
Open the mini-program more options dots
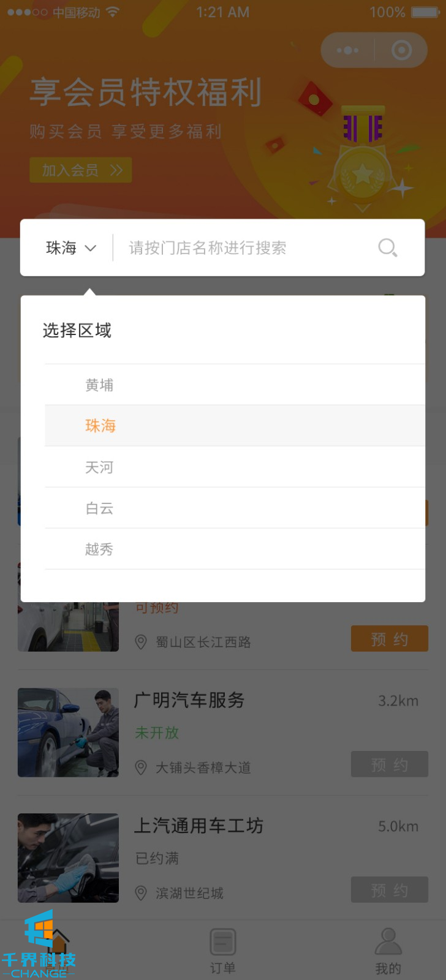347,50
